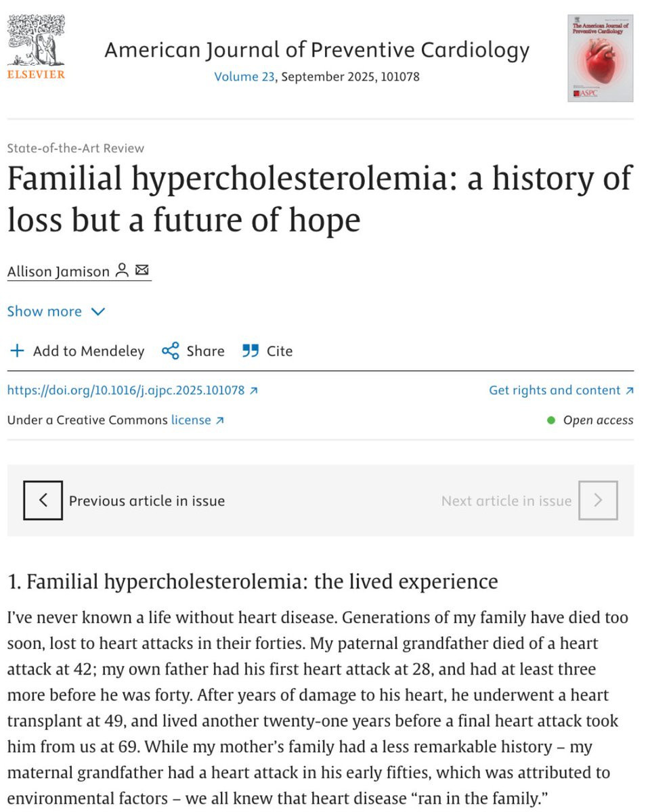
Task: Click the Previous article in issue label
Action: click(x=147, y=501)
